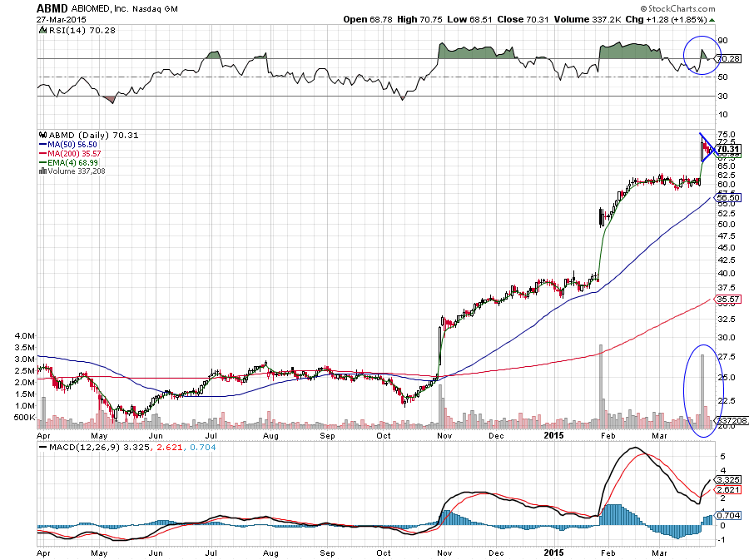Click the 500K volume scale label
Image resolution: width=749 pixels, height=560 pixels.
pos(25,417)
